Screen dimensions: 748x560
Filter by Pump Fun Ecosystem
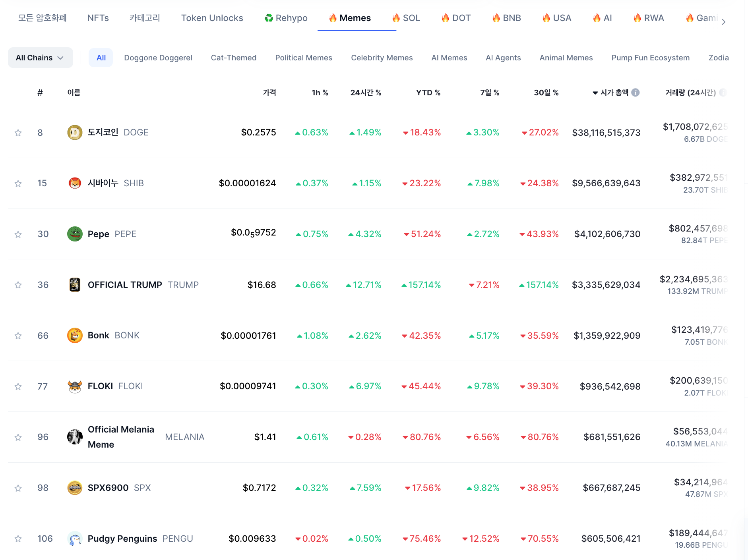tap(651, 58)
